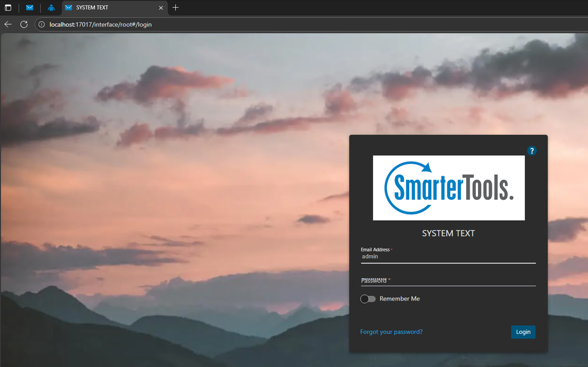This screenshot has width=588, height=367.
Task: Reload the page with refresh icon
Action: click(x=24, y=24)
